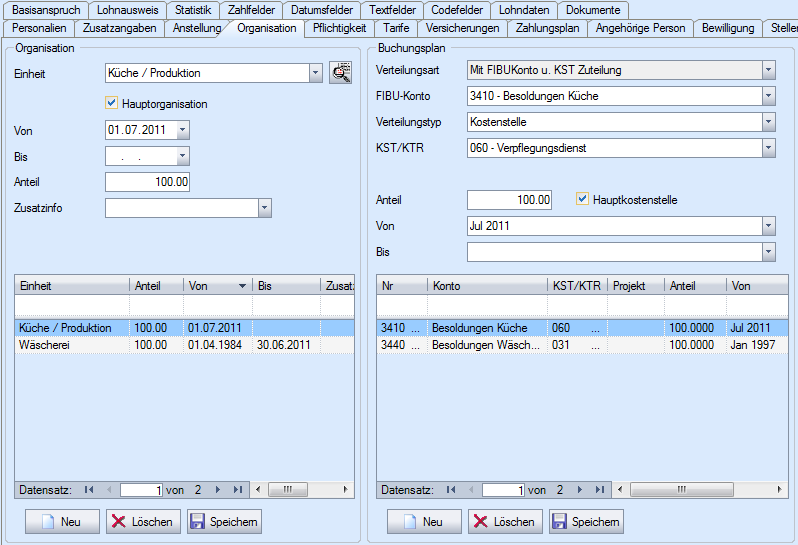798x545 pixels.
Task: Open the Buchungsplan Von month dropdown
Action: click(x=768, y=225)
